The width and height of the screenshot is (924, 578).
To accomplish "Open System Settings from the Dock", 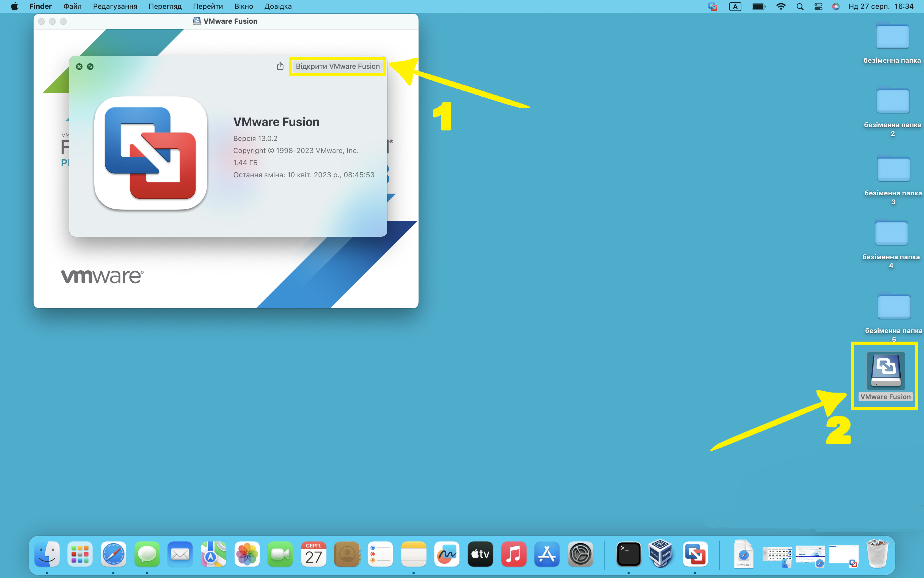I will pos(580,554).
